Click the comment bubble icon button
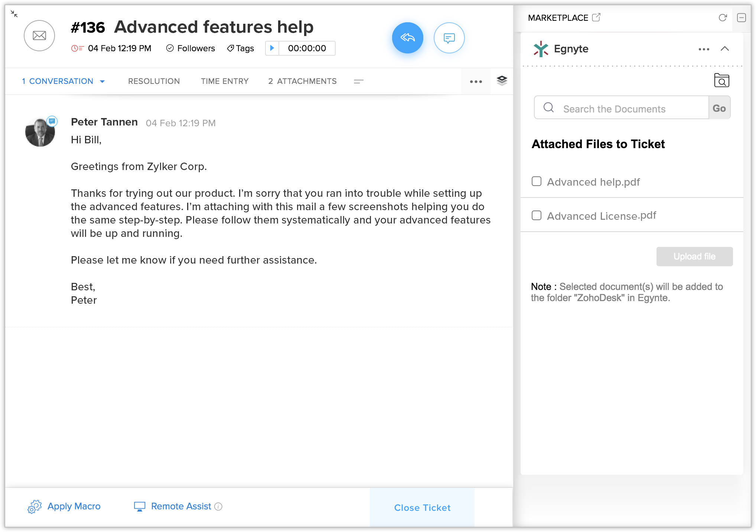The height and width of the screenshot is (532, 756). click(449, 38)
